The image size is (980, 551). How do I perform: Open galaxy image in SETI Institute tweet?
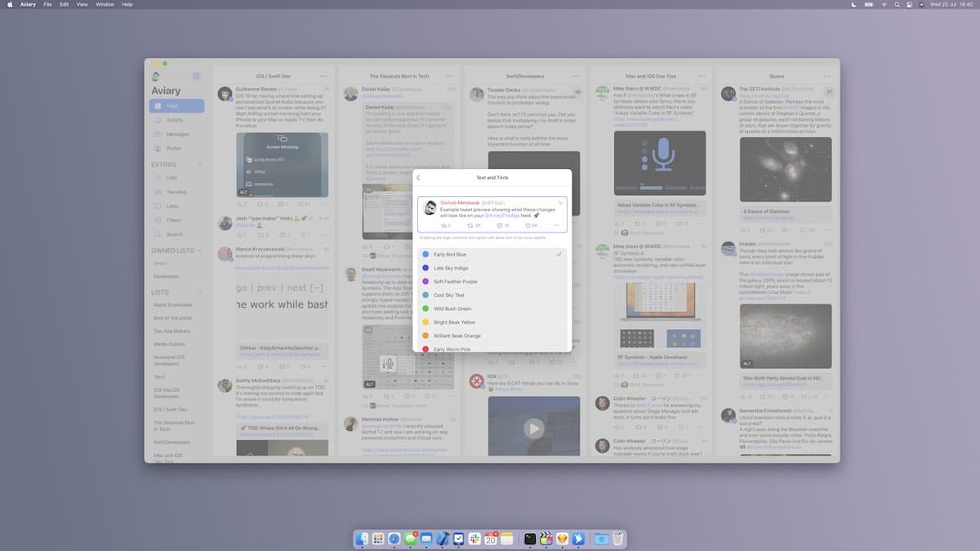point(786,170)
